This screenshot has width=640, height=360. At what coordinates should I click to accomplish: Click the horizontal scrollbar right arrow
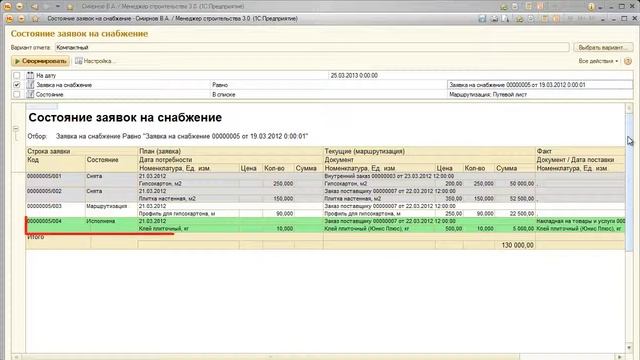point(620,357)
